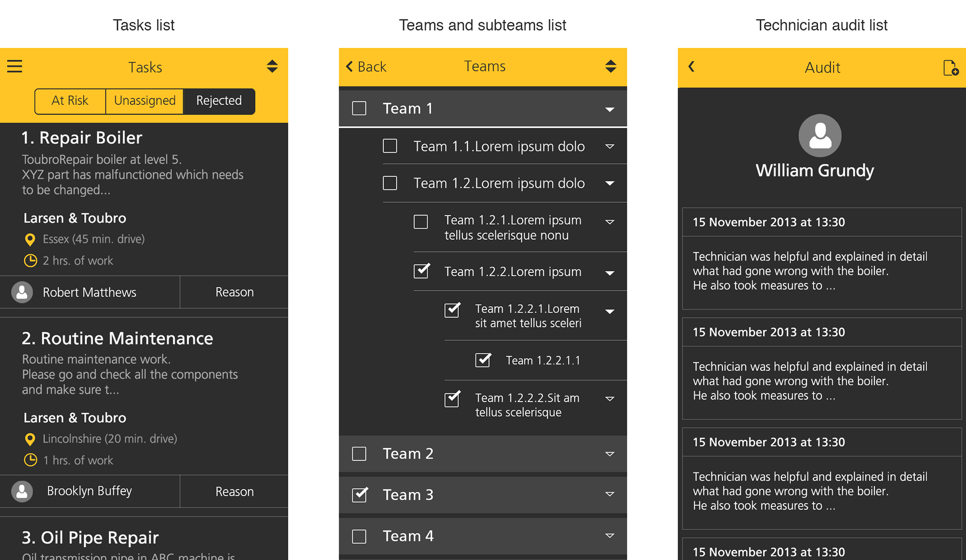Check the Team 1 checkbox
966x560 pixels.
(x=359, y=108)
